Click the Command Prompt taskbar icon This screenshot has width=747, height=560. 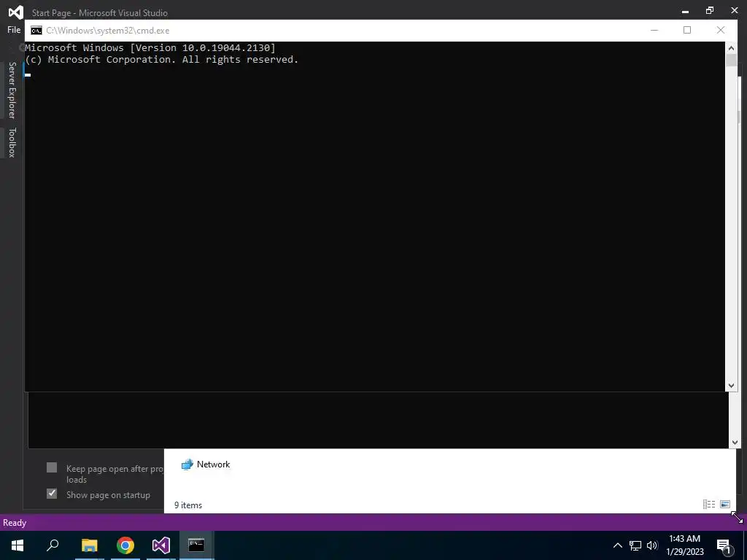196,545
